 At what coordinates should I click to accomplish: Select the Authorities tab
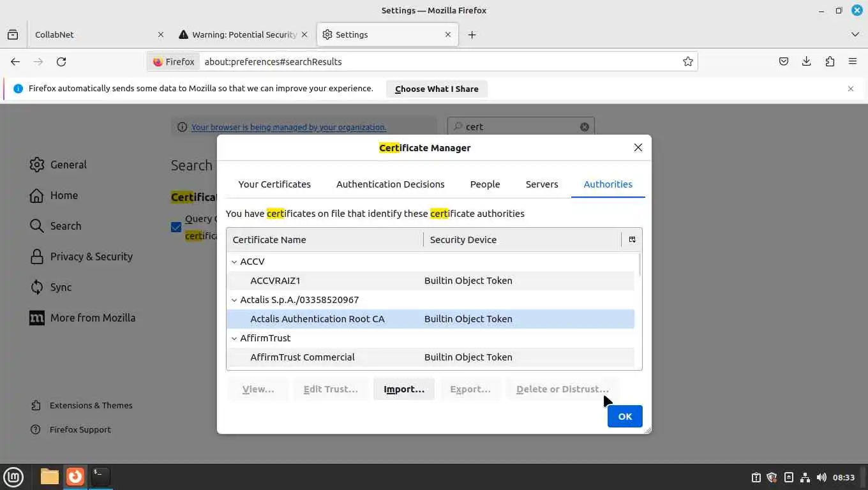pyautogui.click(x=608, y=184)
